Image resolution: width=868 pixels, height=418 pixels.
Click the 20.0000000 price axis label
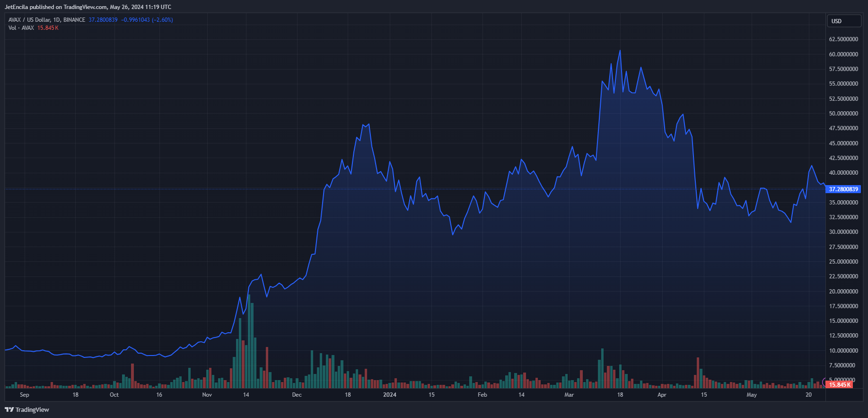pyautogui.click(x=843, y=292)
